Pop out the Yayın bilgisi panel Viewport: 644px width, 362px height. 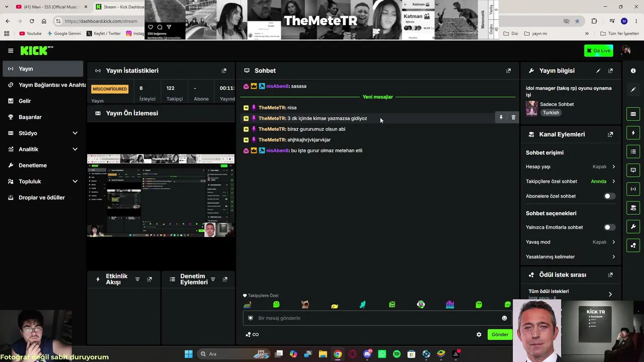tap(610, 71)
